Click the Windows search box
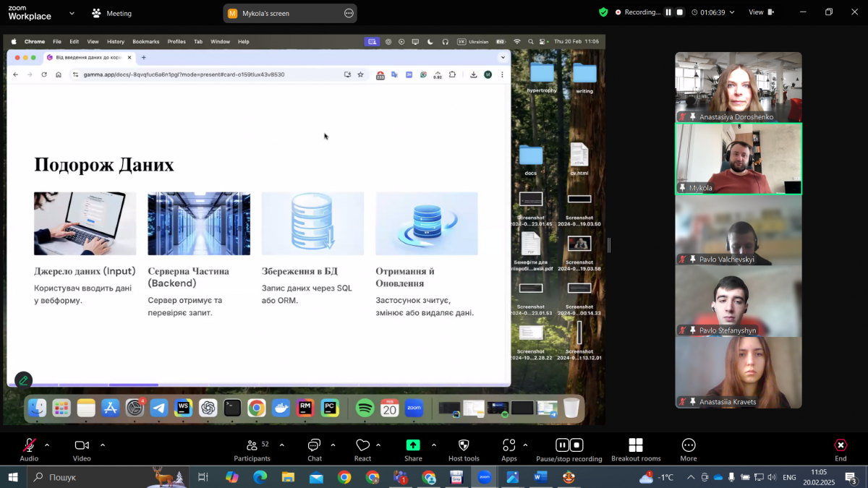This screenshot has width=868, height=488. click(x=87, y=477)
